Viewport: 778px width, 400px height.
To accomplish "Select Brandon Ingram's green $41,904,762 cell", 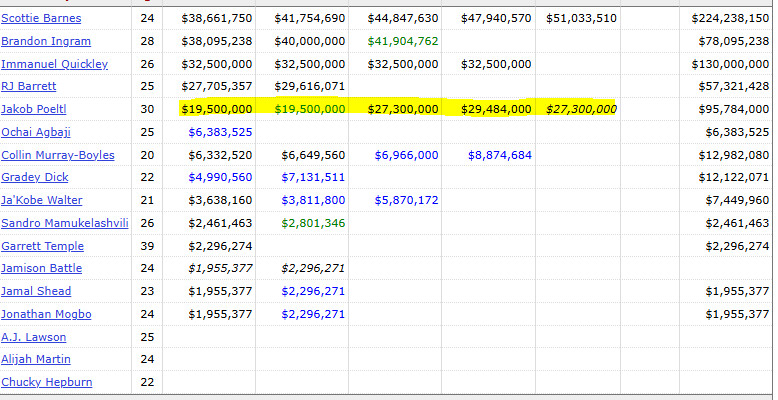I will tap(403, 41).
